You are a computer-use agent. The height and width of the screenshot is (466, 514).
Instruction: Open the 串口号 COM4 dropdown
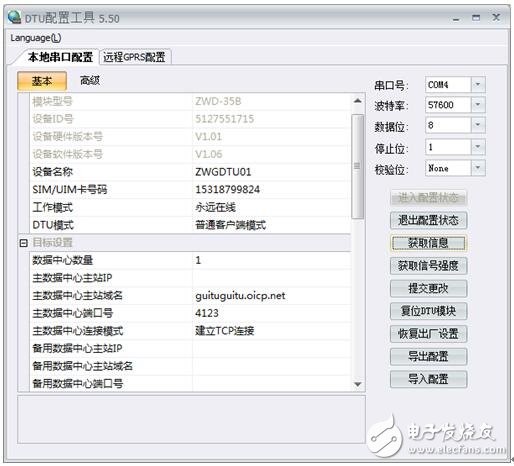click(478, 85)
